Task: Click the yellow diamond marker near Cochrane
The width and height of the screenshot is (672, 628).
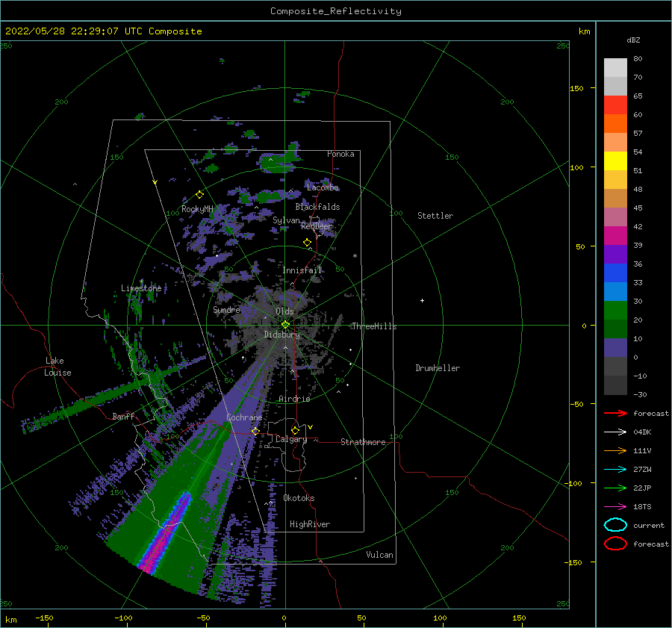Action: (x=255, y=431)
